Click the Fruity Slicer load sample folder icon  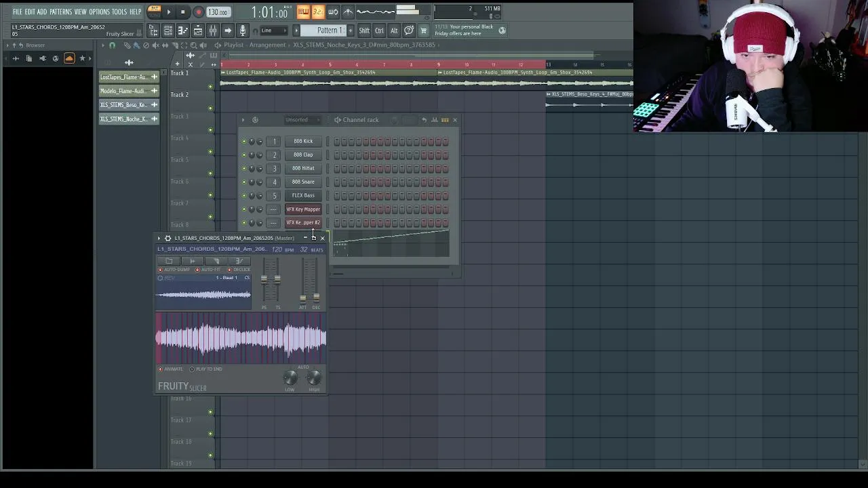169,261
